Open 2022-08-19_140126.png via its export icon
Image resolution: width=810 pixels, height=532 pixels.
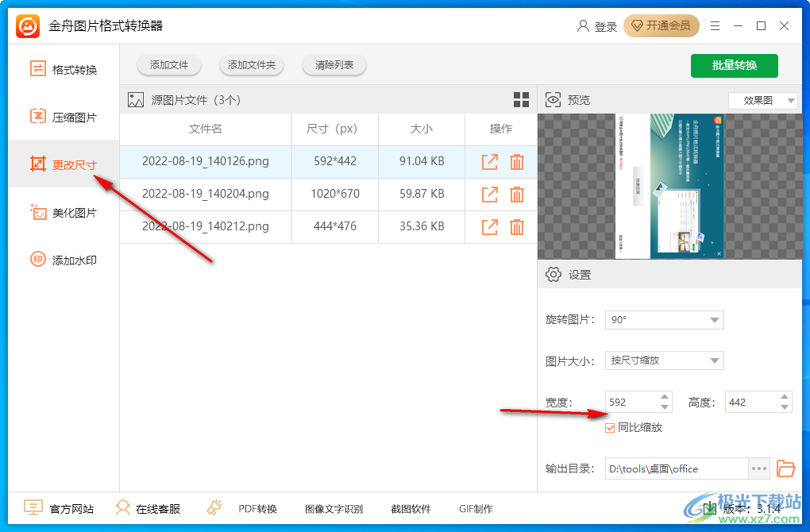click(489, 161)
